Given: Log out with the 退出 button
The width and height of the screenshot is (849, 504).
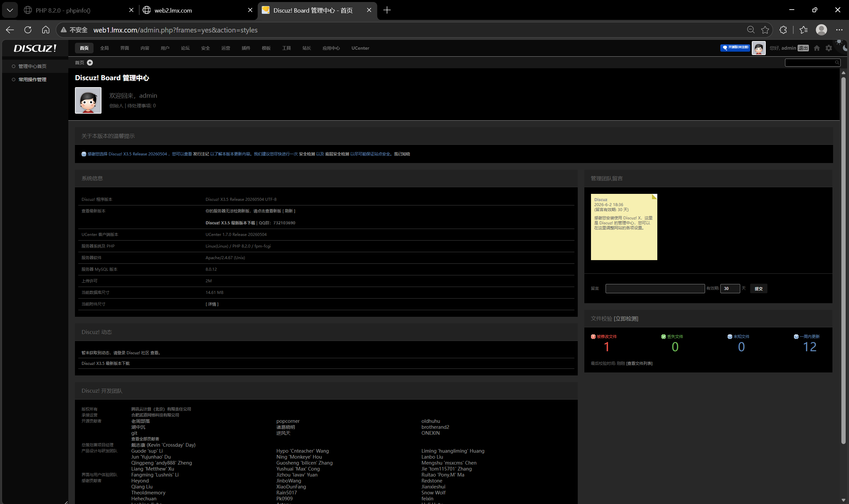Looking at the screenshot, I should (803, 48).
